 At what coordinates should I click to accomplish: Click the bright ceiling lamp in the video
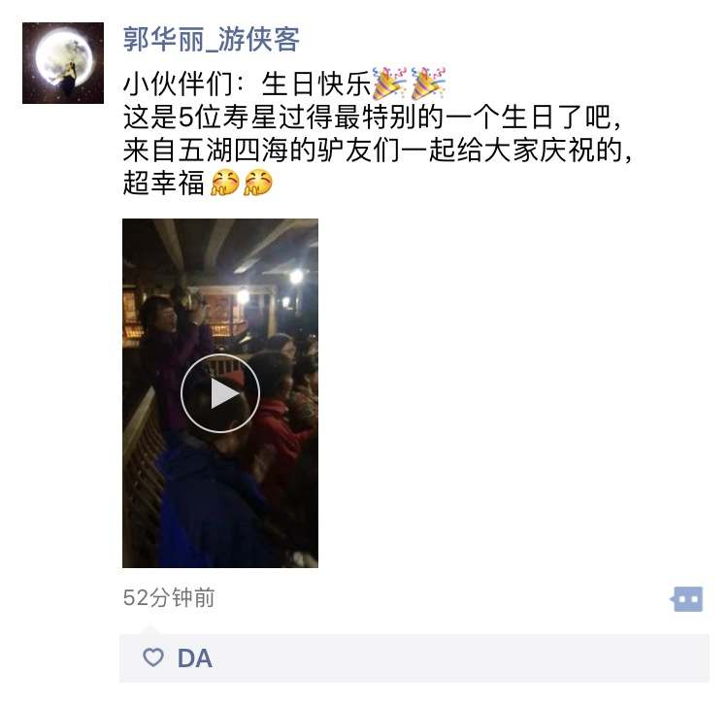click(x=296, y=277)
